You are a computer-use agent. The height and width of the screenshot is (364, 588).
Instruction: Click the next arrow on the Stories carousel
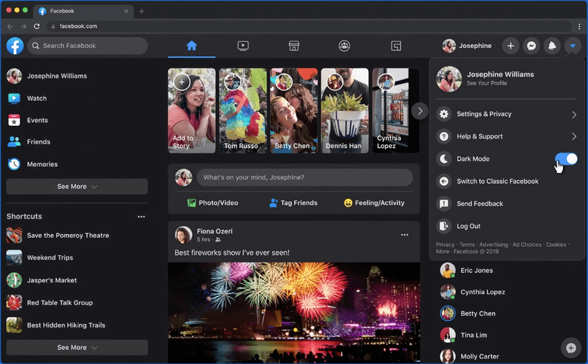419,110
